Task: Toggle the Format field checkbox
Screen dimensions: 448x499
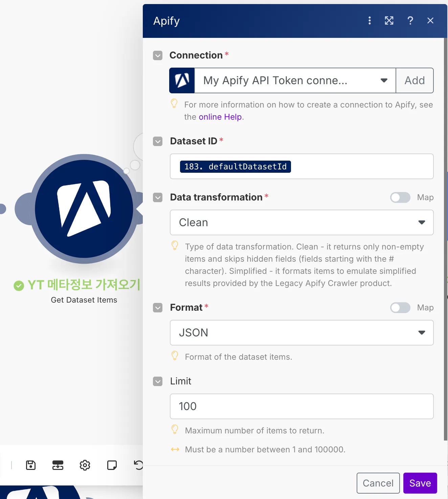Action: point(158,308)
